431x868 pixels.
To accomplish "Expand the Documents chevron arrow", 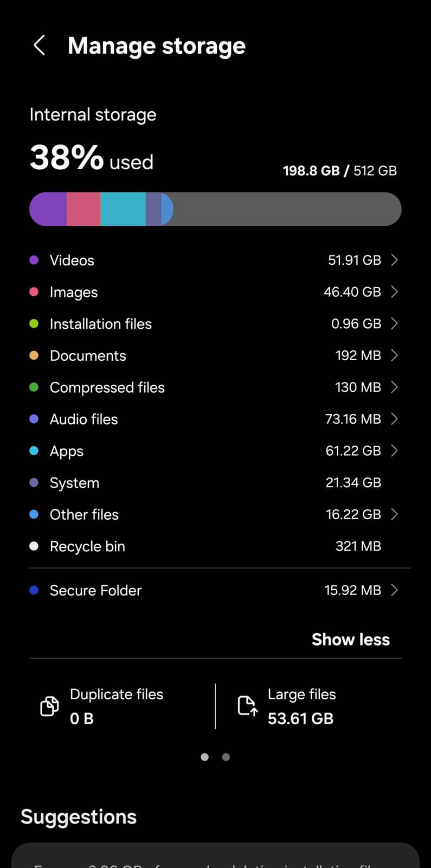I will (x=395, y=355).
